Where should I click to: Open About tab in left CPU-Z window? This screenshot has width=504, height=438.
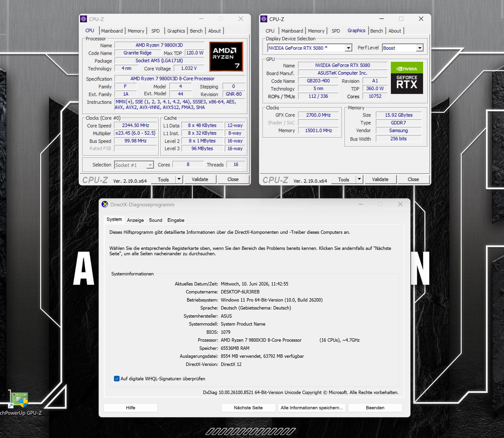click(x=214, y=31)
